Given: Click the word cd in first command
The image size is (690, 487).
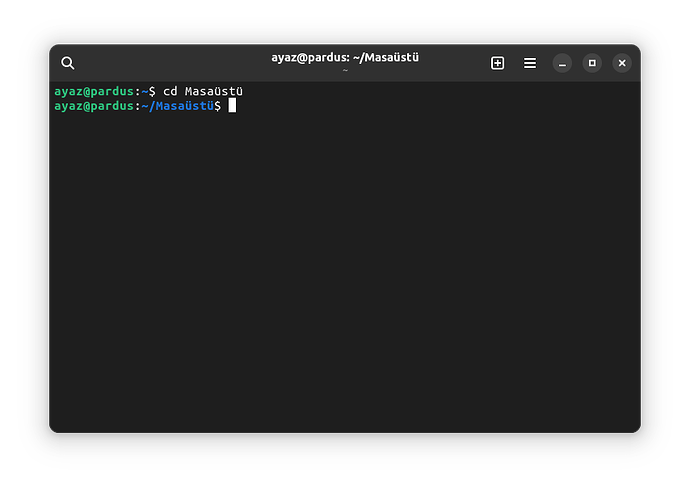Looking at the screenshot, I should click(170, 91).
